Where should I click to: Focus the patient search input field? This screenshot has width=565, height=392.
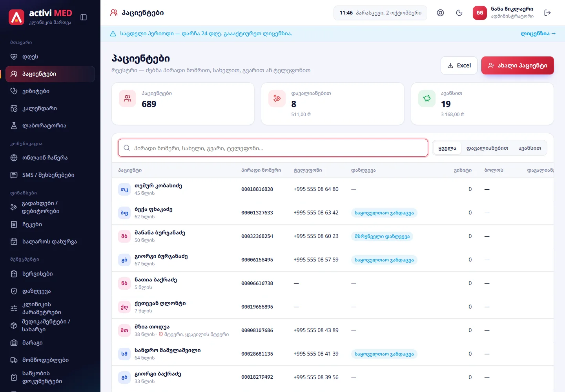coord(273,148)
